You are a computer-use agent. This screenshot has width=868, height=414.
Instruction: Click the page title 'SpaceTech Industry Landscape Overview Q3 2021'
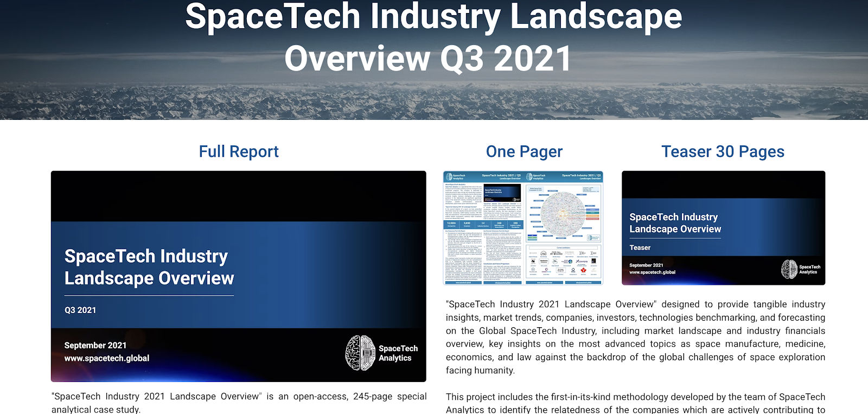(x=433, y=37)
